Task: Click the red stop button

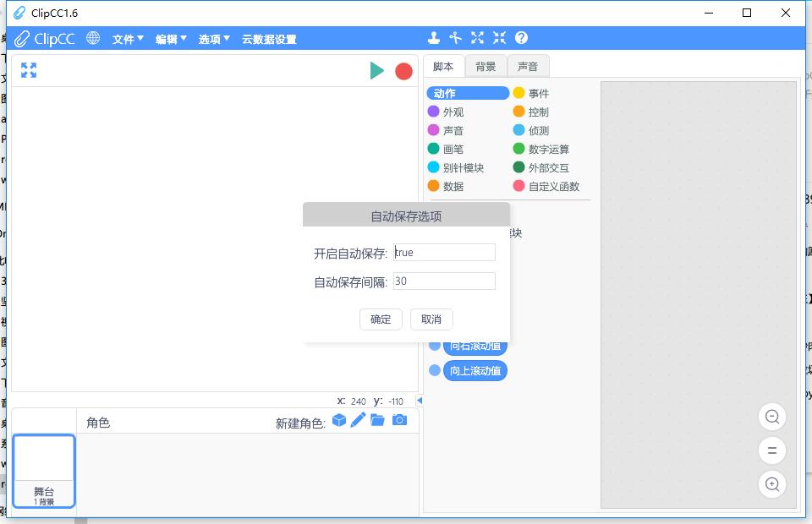Action: pos(404,71)
